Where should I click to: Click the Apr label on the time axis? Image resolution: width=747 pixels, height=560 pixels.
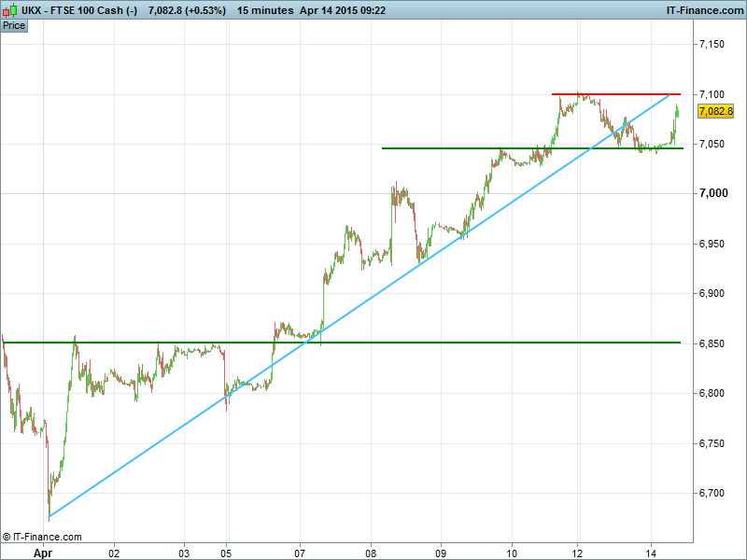(42, 552)
